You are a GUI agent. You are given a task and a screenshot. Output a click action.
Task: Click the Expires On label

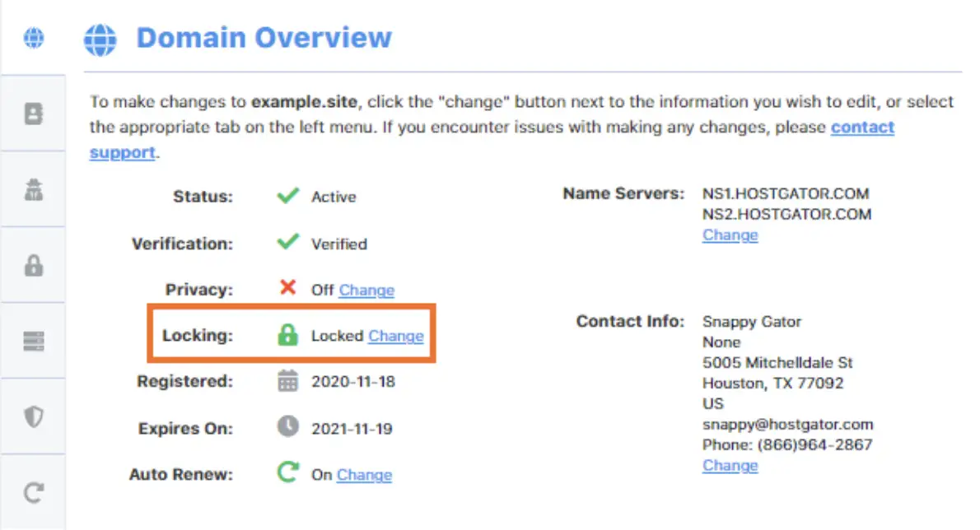pyautogui.click(x=185, y=429)
